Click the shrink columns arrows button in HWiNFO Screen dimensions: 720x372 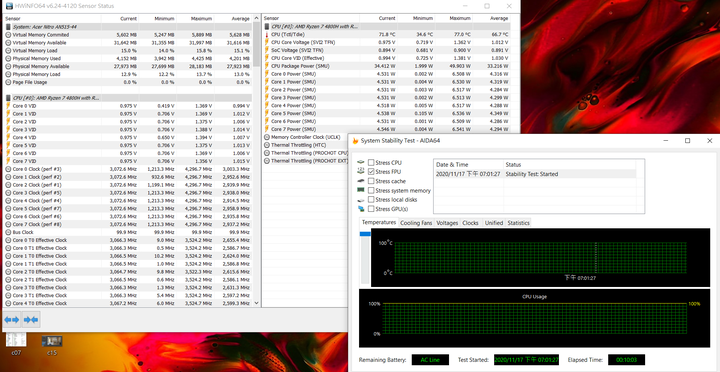[x=31, y=320]
